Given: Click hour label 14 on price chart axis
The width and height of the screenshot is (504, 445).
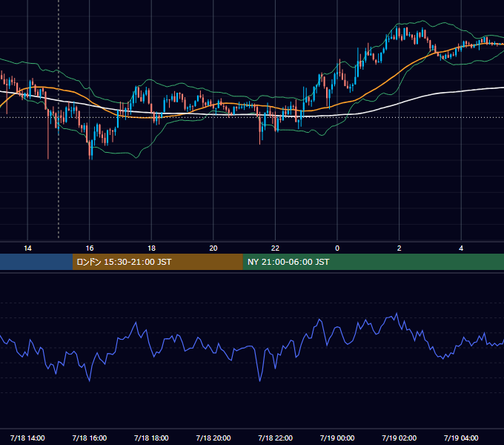Looking at the screenshot, I should pos(27,248).
